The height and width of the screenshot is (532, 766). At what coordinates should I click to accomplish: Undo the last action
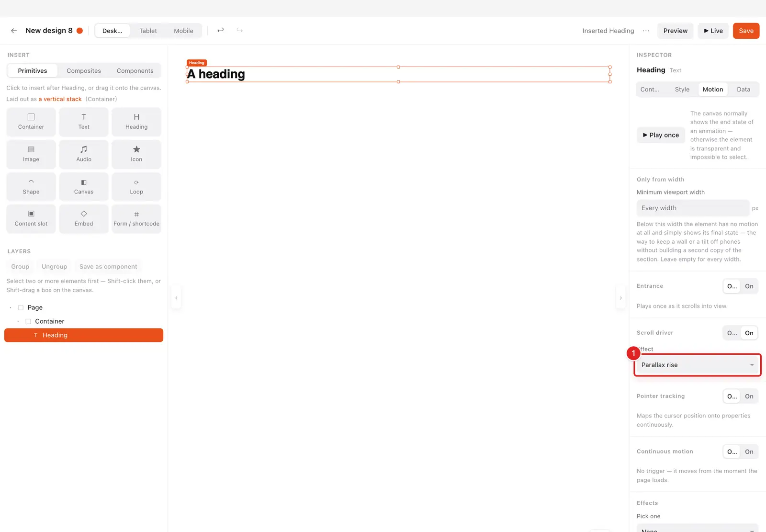221,30
